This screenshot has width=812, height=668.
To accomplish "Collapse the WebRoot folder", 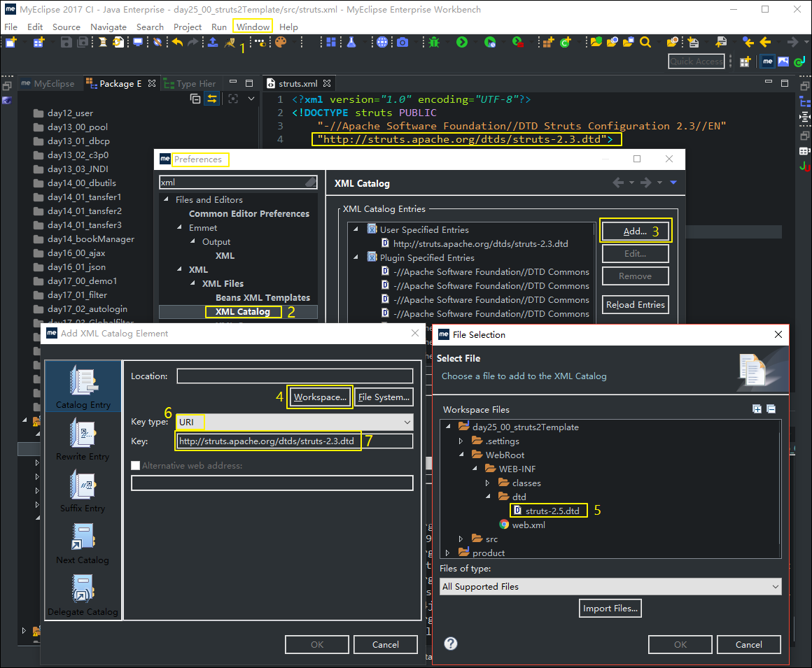I will 461,455.
